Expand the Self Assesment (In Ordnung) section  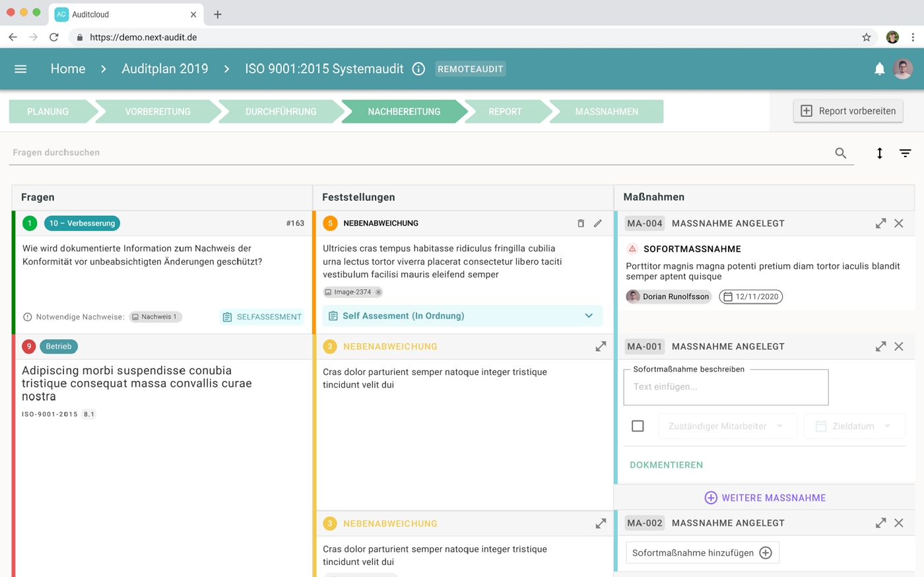click(x=589, y=316)
